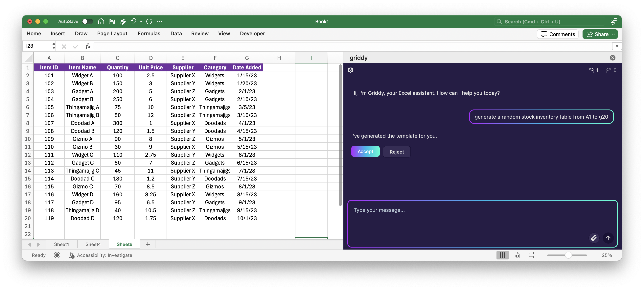Open the undo history dropdown arrow

[141, 22]
